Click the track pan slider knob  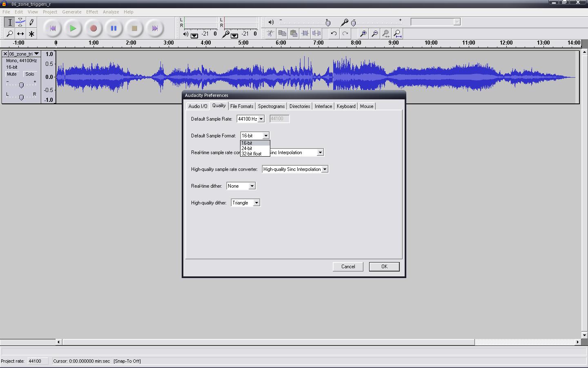21,97
